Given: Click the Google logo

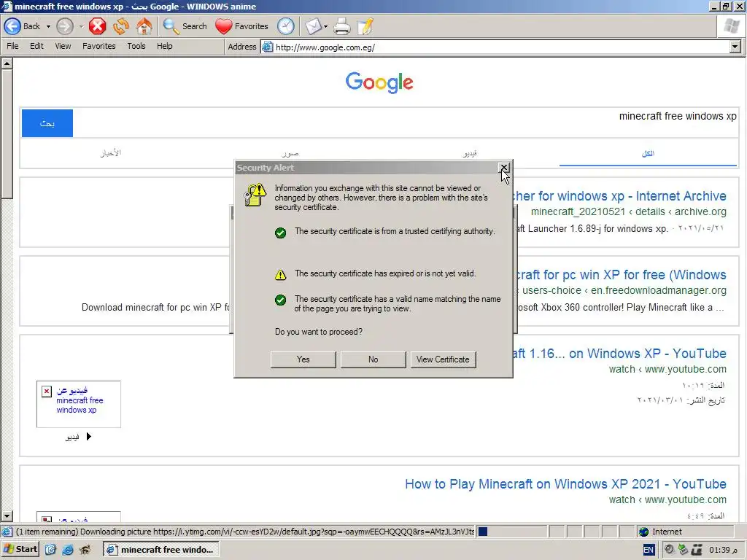Looking at the screenshot, I should [x=379, y=83].
